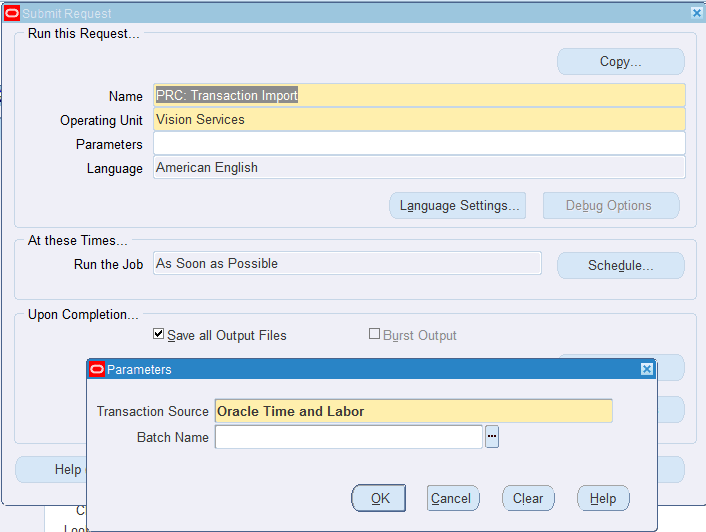Click the Oracle icon in Parameters title bar
Viewport: 706px width, 532px height.
pos(97,370)
